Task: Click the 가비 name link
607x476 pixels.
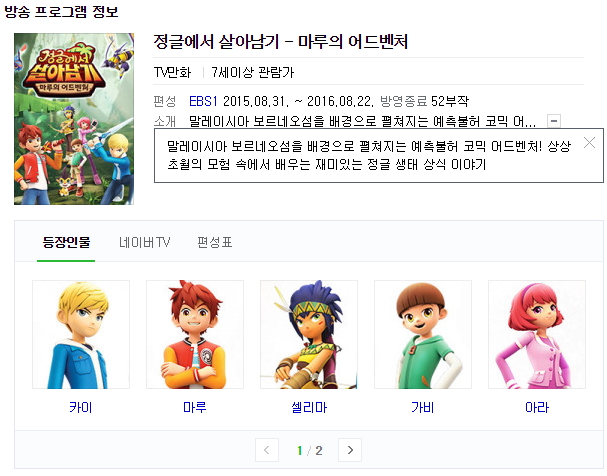Action: pyautogui.click(x=423, y=407)
